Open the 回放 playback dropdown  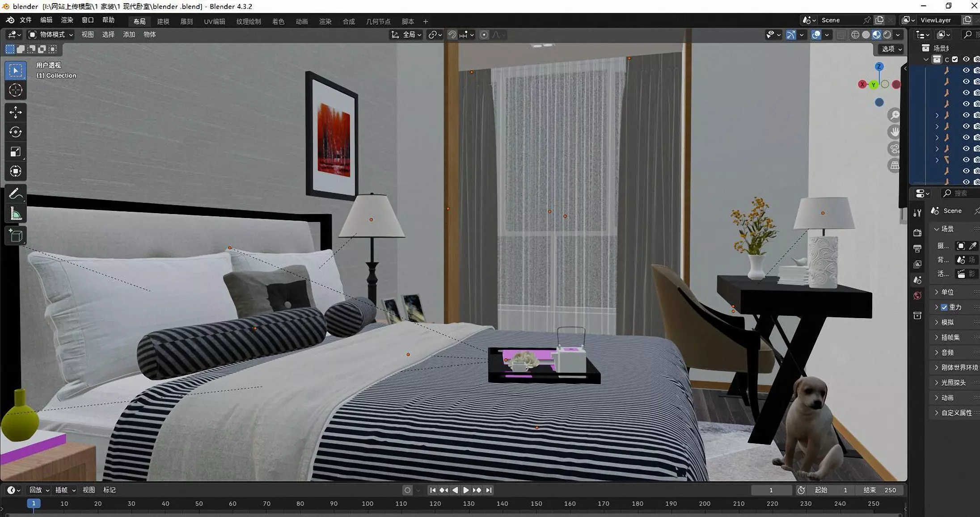pyautogui.click(x=39, y=490)
